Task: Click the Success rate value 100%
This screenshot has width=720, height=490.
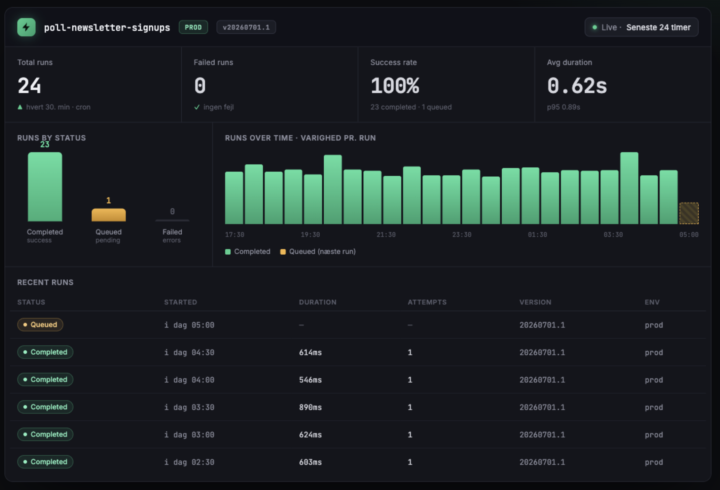Action: (x=395, y=85)
